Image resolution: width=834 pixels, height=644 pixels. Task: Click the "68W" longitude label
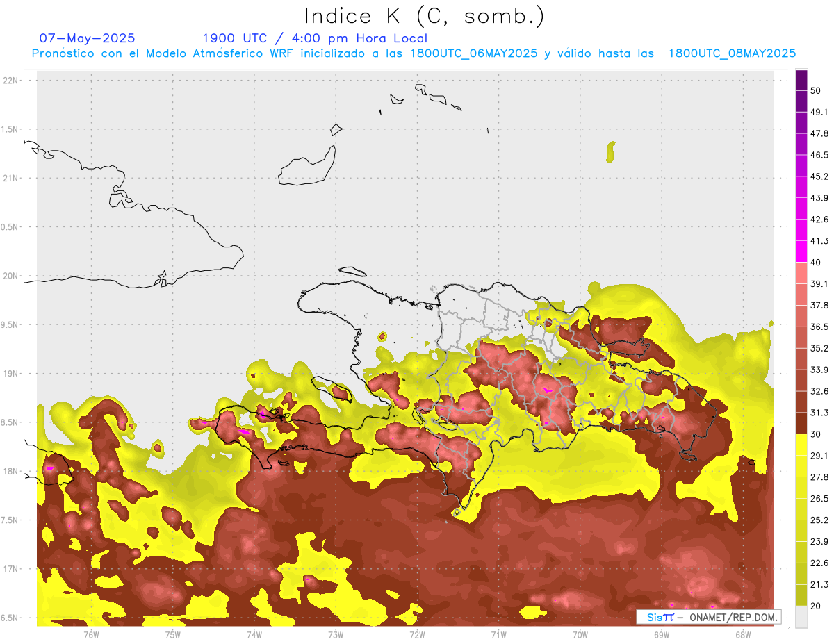(x=742, y=634)
